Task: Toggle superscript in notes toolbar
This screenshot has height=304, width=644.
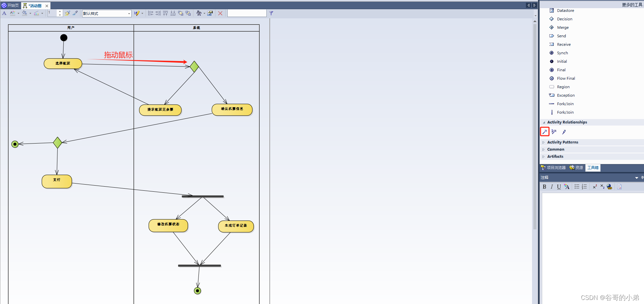Action: click(x=595, y=187)
